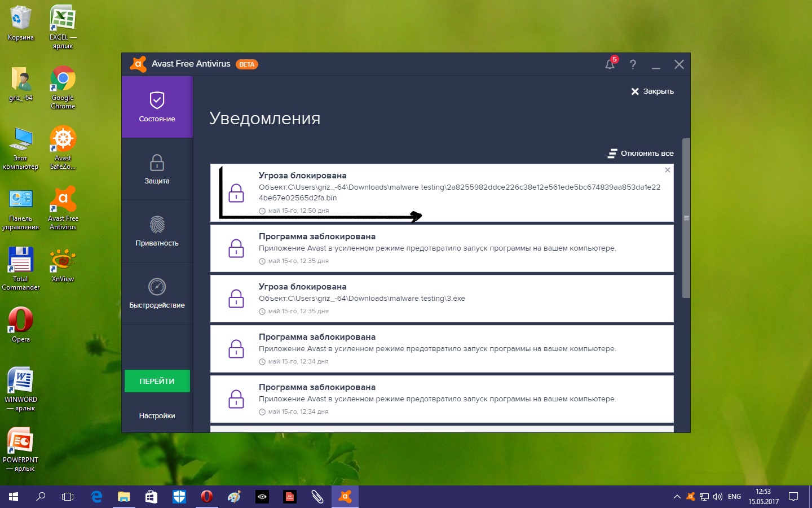Open the Приватность section

(157, 231)
